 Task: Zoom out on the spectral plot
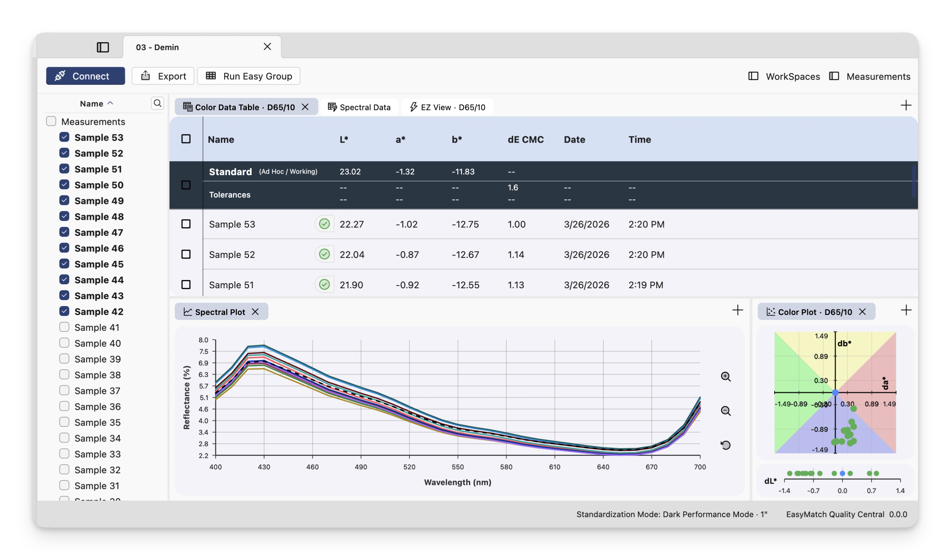point(725,411)
